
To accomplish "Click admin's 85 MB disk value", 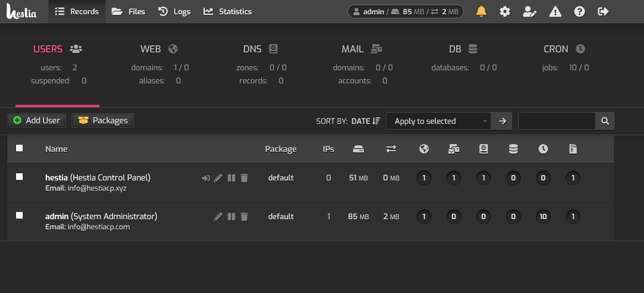I will [358, 217].
